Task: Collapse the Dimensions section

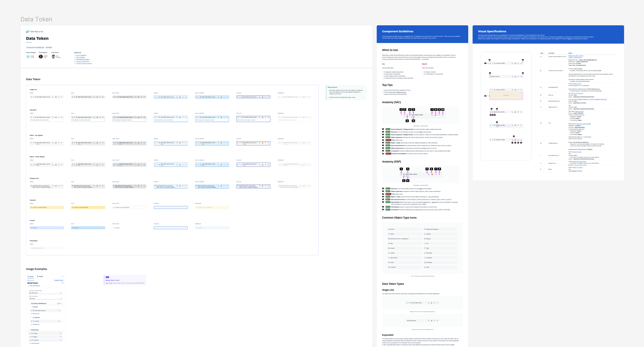Action: [x=29, y=330]
